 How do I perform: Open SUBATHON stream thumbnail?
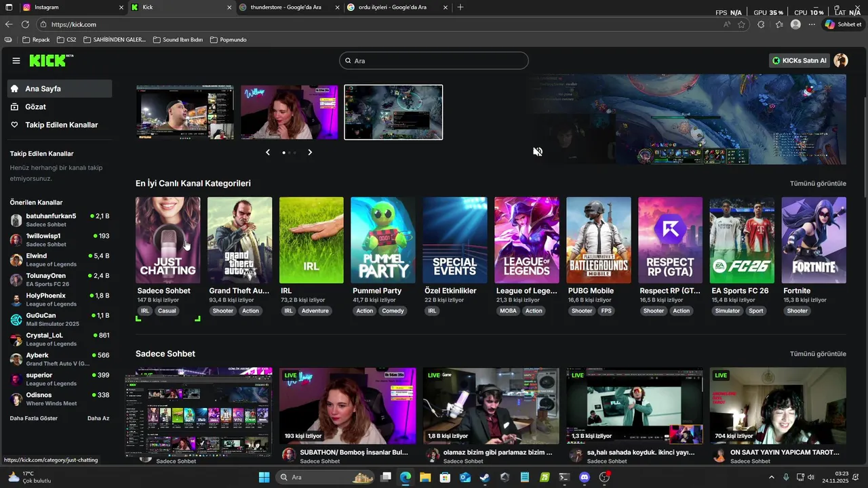click(x=348, y=406)
